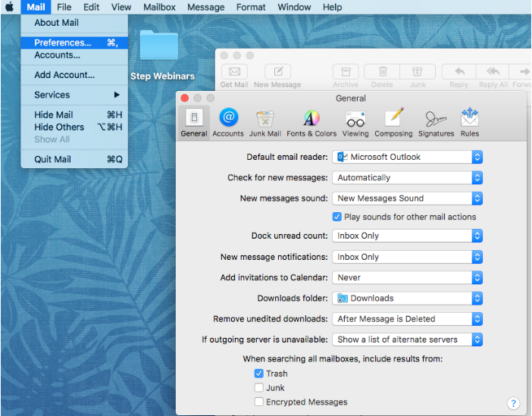Uncheck Trash in search results

click(x=259, y=374)
